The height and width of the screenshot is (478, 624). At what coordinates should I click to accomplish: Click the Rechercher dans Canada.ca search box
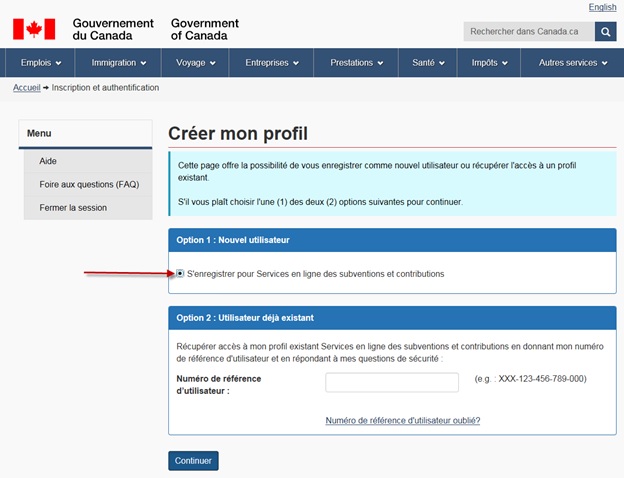click(x=529, y=32)
